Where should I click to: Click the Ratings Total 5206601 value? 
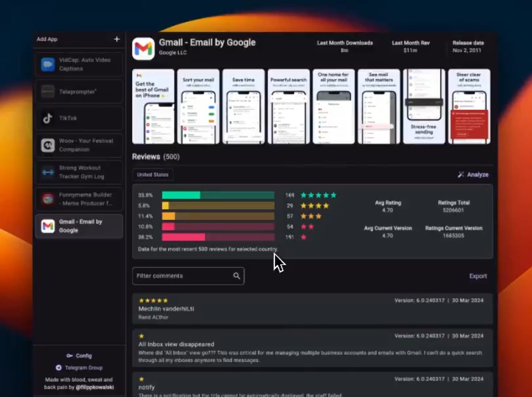pos(453,210)
